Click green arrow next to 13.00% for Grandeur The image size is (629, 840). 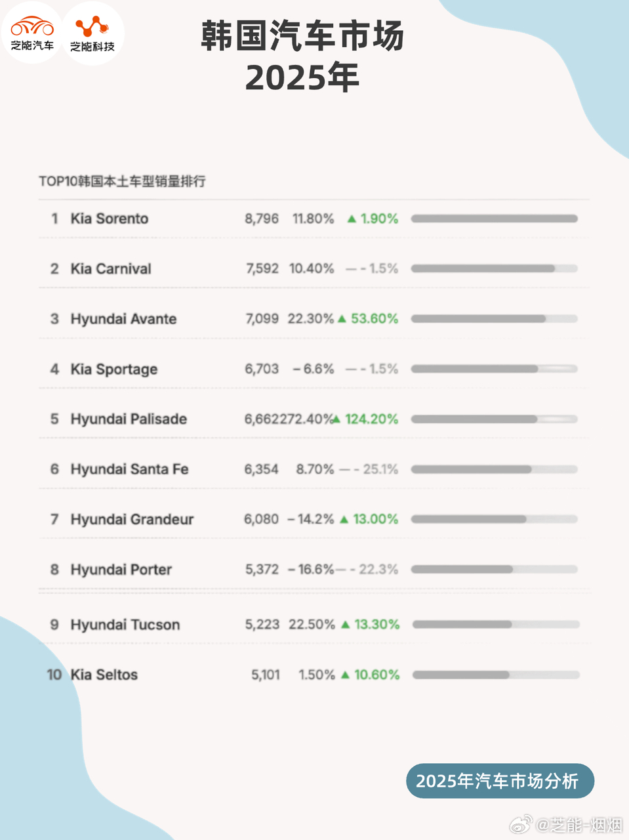coord(344,520)
